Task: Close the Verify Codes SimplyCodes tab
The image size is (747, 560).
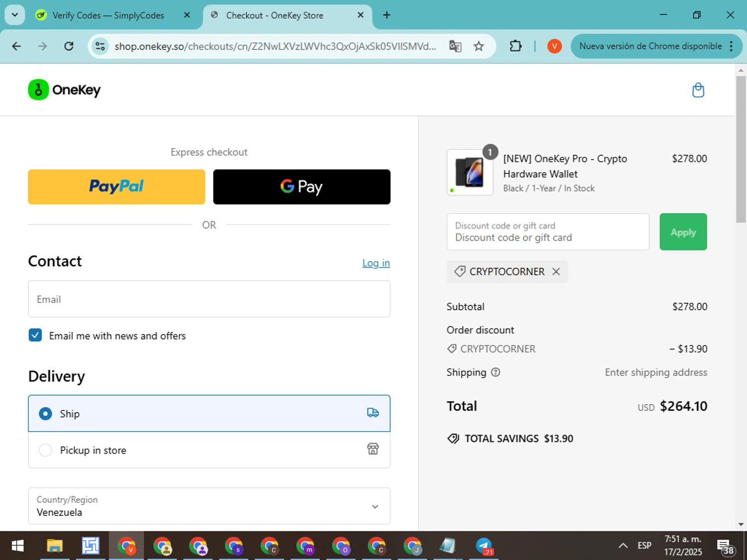Action: pyautogui.click(x=187, y=15)
